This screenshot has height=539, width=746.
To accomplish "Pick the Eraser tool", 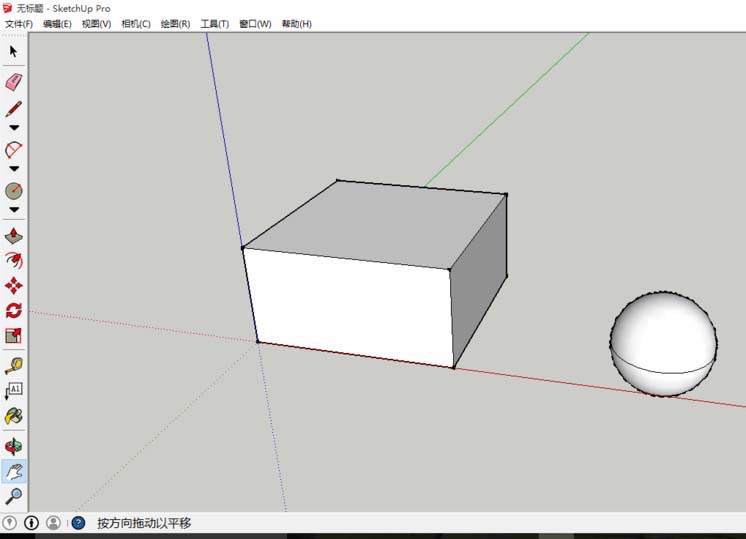I will [14, 82].
